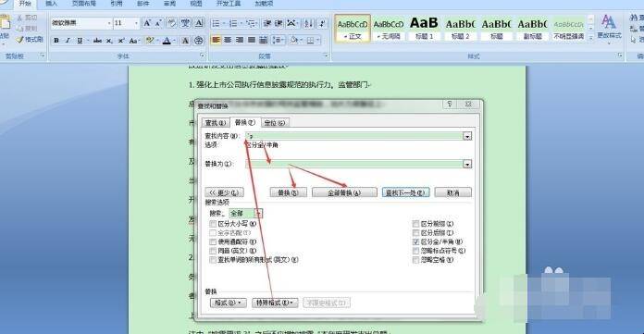Switch to the 查找 tab in dialog
Screen dimensions: 644x334
216,123
